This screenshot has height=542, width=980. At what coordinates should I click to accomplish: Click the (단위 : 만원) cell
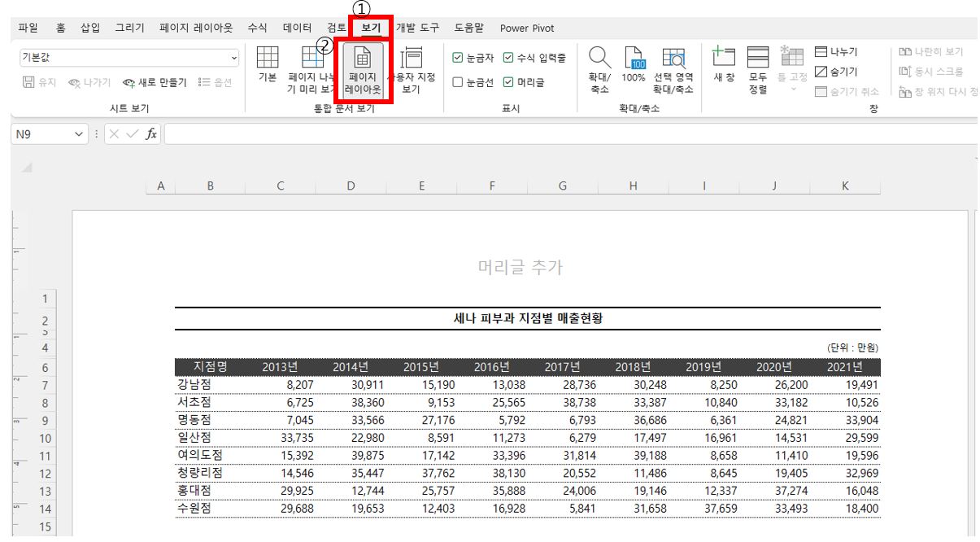click(x=852, y=348)
